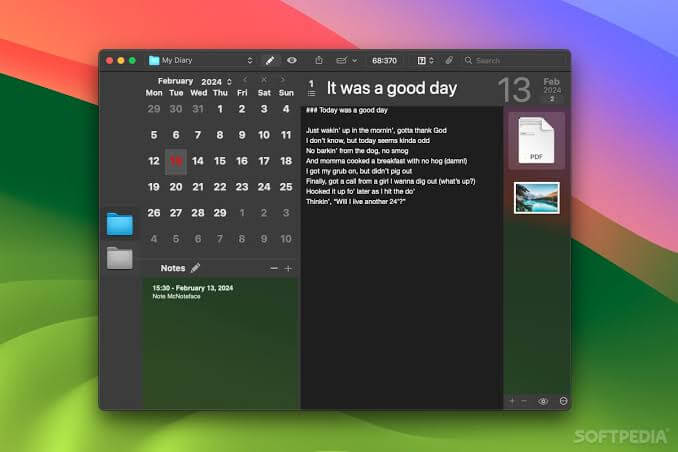Image resolution: width=678 pixels, height=452 pixels.
Task: Click the magnifying glass search icon
Action: point(468,61)
